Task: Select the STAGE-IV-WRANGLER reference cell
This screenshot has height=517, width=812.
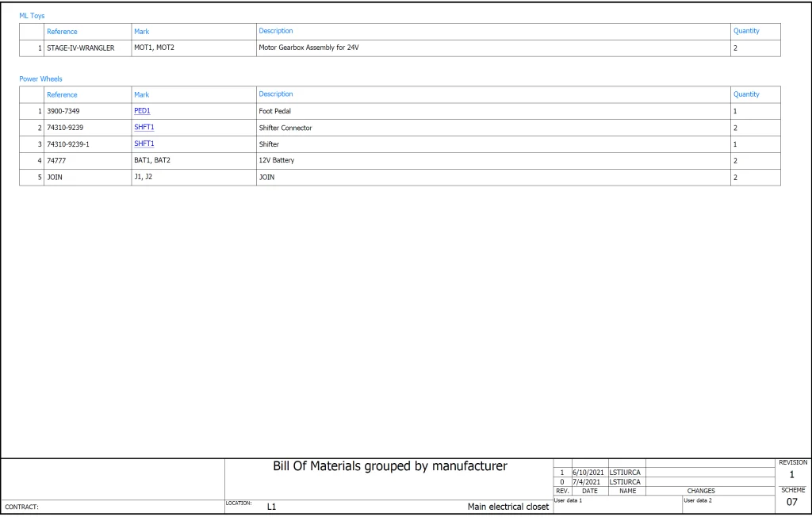Action: [x=80, y=48]
